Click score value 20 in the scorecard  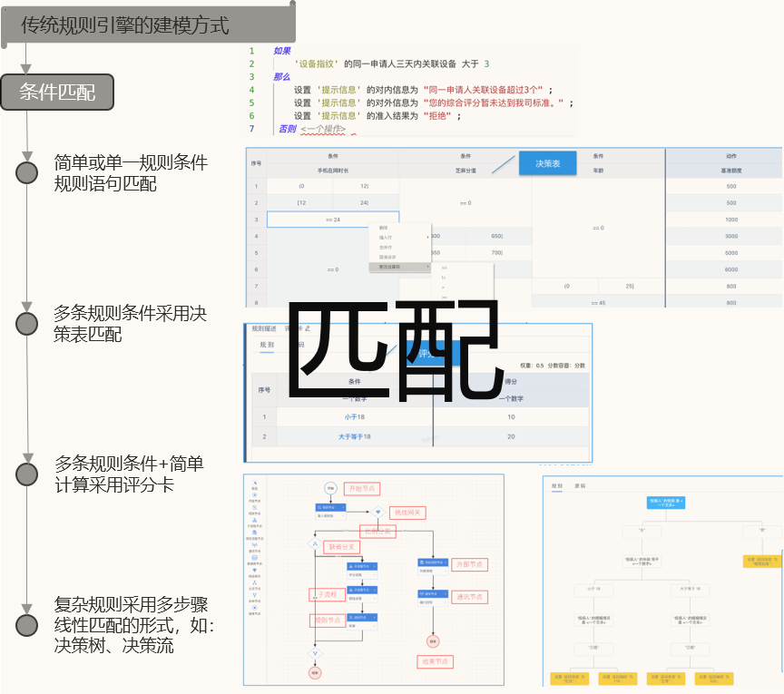(x=511, y=436)
